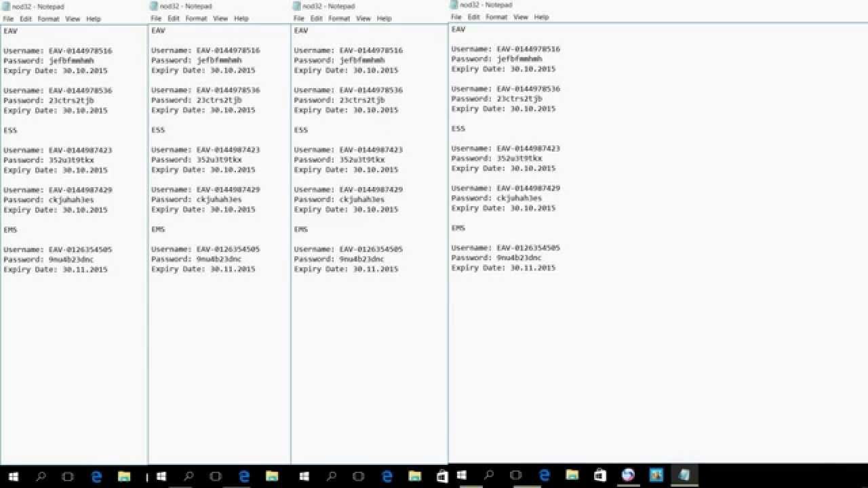
Task: Open Edit menu in leftmost Notepad window
Action: click(26, 19)
